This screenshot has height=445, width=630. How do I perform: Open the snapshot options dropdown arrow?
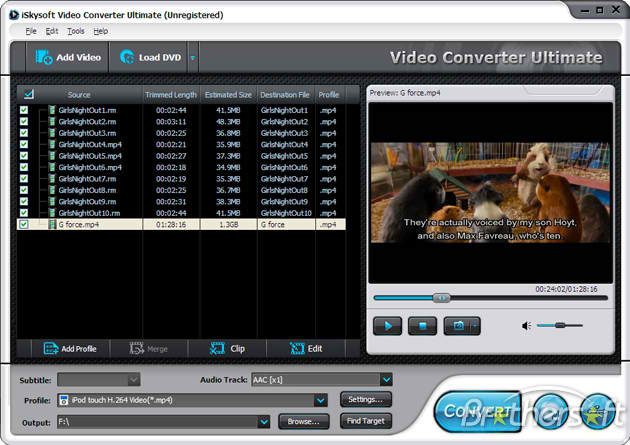[476, 326]
